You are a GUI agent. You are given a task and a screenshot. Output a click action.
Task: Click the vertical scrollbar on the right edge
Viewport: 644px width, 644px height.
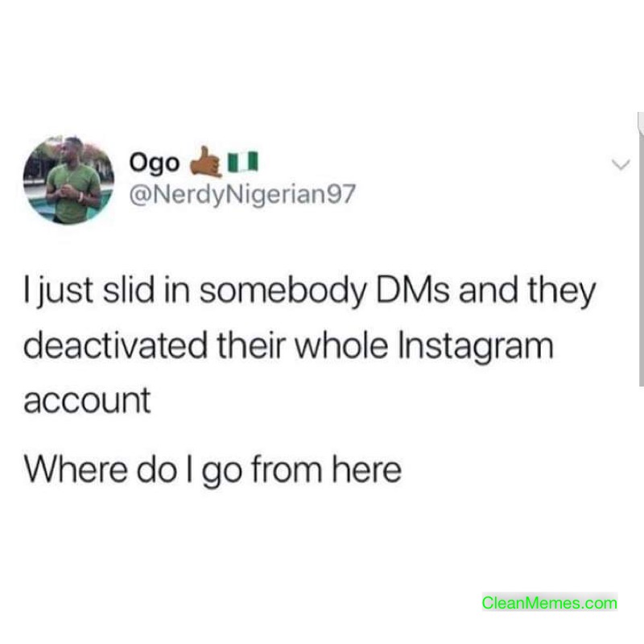641,250
